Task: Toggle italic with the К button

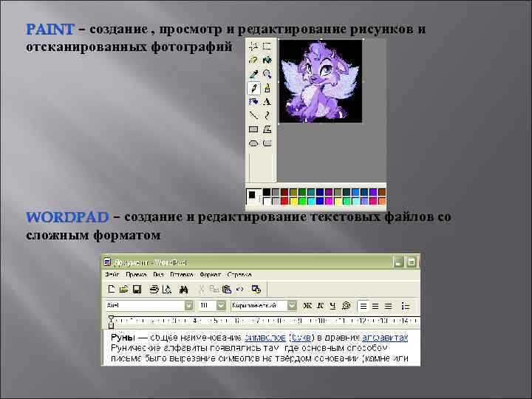Action: [320, 306]
